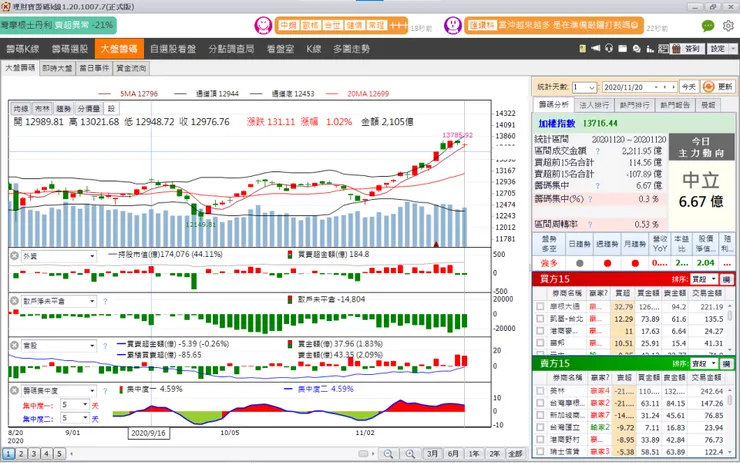740x463 pixels.
Task: Open 自選股看盤 main menu
Action: click(x=173, y=49)
